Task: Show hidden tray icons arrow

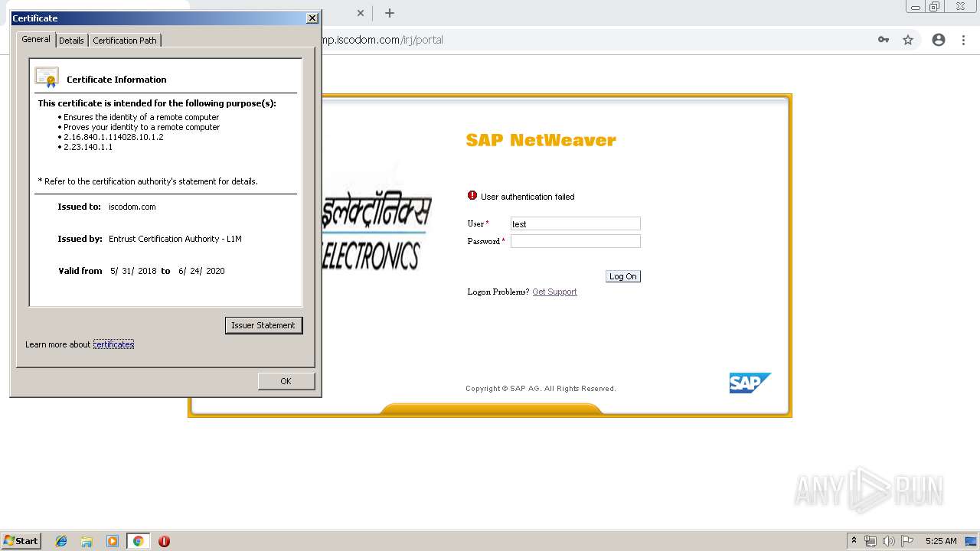Action: (854, 540)
